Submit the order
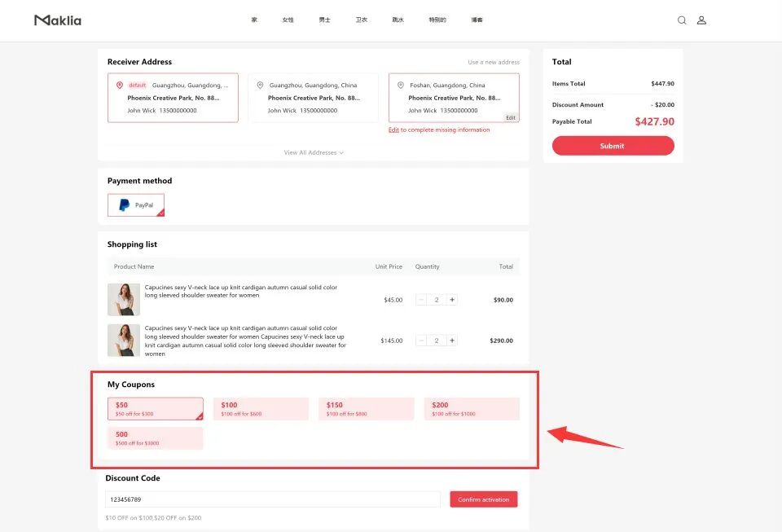The height and width of the screenshot is (532, 782). (x=613, y=146)
